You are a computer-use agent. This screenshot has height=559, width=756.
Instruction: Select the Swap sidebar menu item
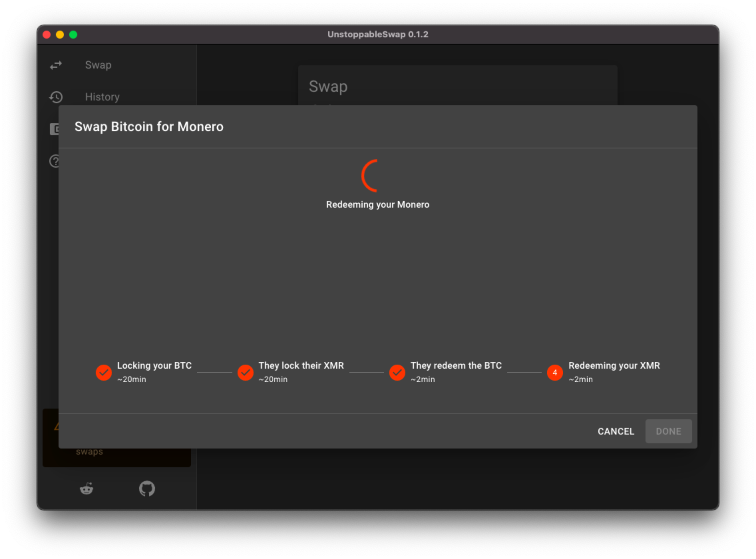(x=117, y=65)
